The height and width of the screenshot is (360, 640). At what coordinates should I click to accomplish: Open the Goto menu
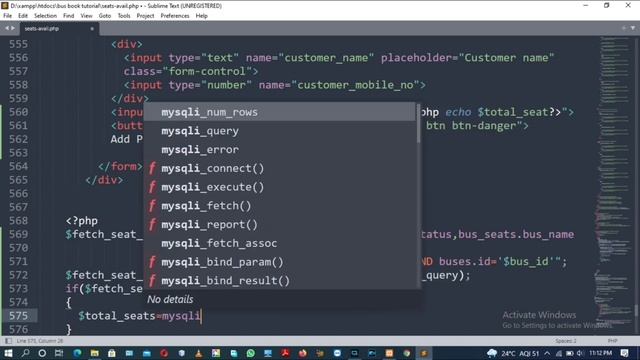click(105, 16)
